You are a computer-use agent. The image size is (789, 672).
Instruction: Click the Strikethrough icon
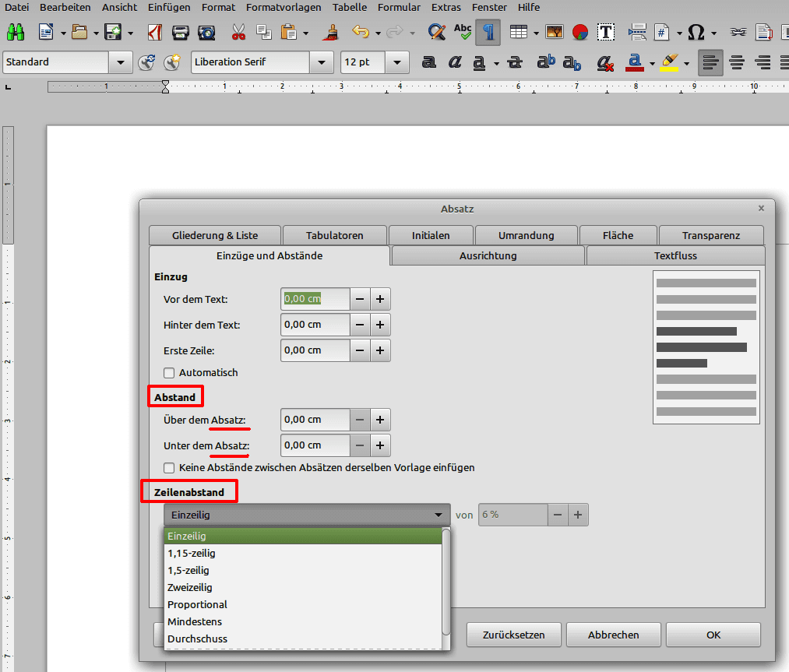click(x=515, y=62)
